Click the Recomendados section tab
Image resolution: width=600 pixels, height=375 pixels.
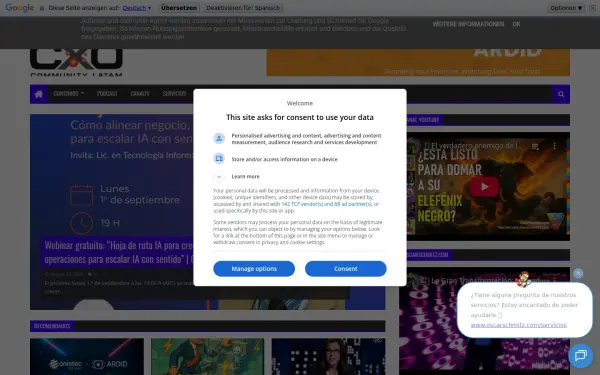pyautogui.click(x=52, y=326)
